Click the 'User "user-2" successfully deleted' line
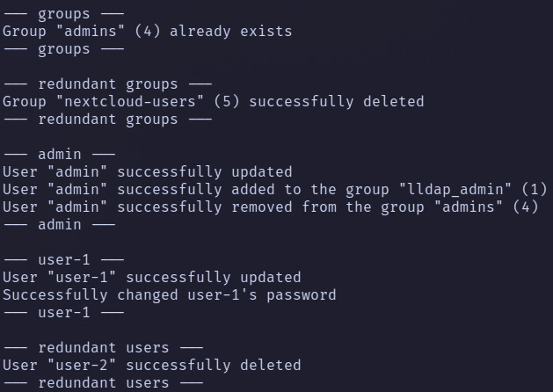 tap(151, 365)
